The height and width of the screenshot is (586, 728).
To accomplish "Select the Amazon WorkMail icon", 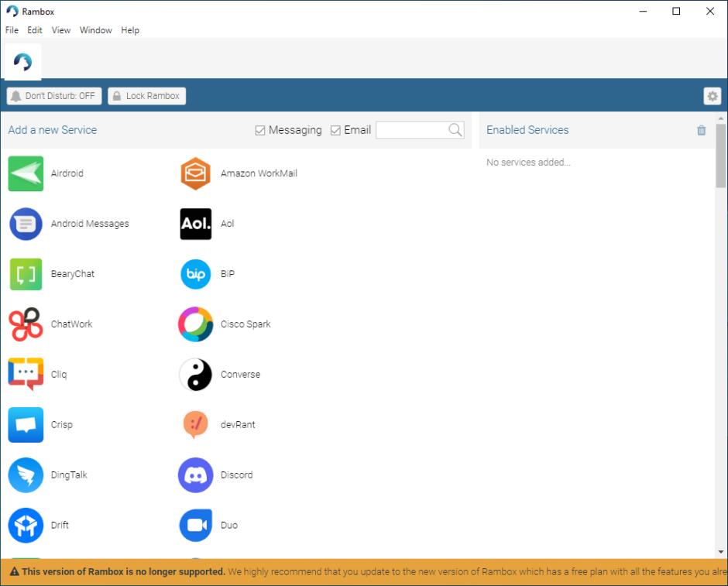I will pos(195,173).
